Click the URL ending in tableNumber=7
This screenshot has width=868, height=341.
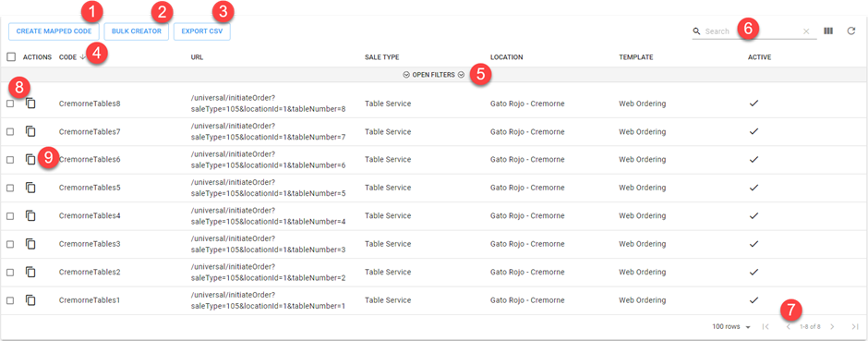268,132
